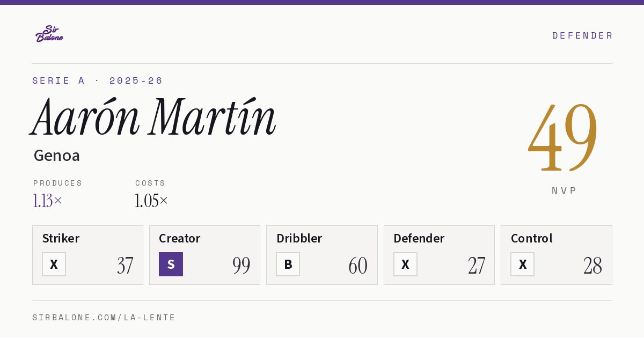The width and height of the screenshot is (644, 338).
Task: Click the Dribbler card title
Action: [x=299, y=238]
